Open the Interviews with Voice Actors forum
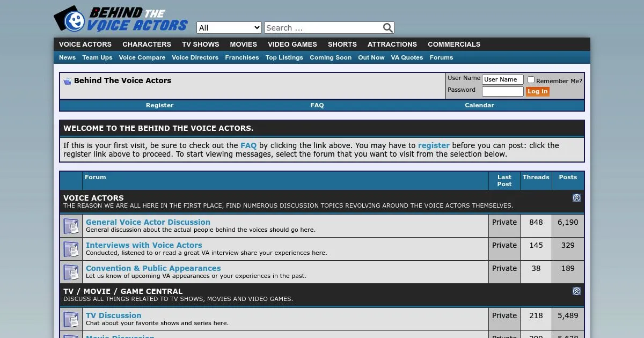This screenshot has height=338, width=644. click(144, 245)
